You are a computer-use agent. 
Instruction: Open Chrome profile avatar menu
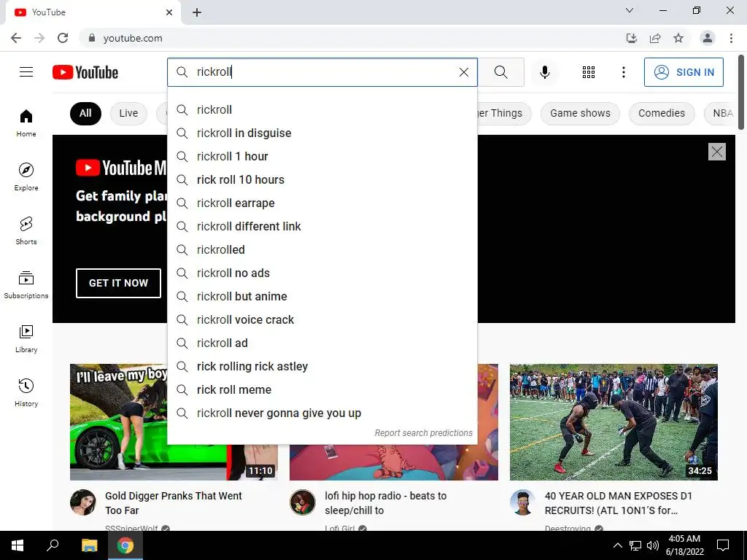[708, 38]
